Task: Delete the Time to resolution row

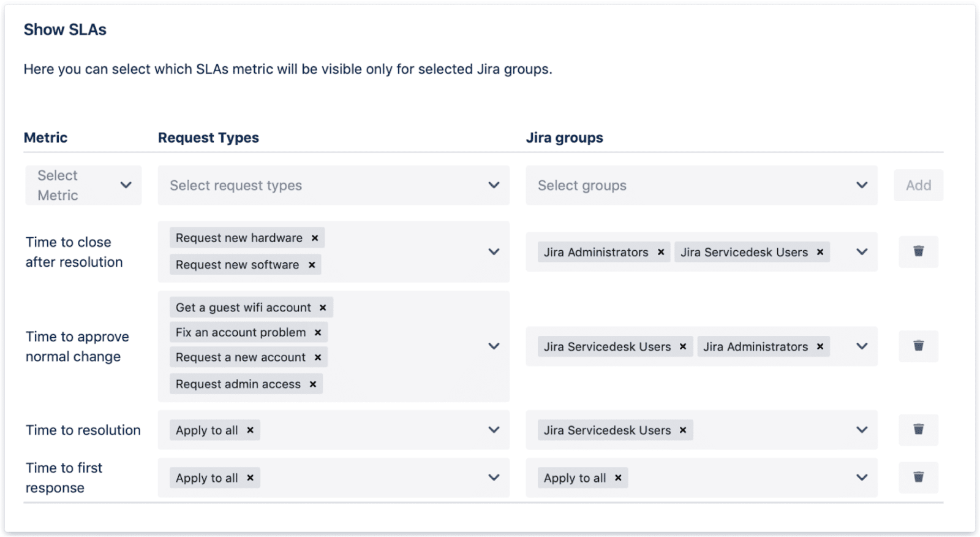Action: pyautogui.click(x=918, y=429)
